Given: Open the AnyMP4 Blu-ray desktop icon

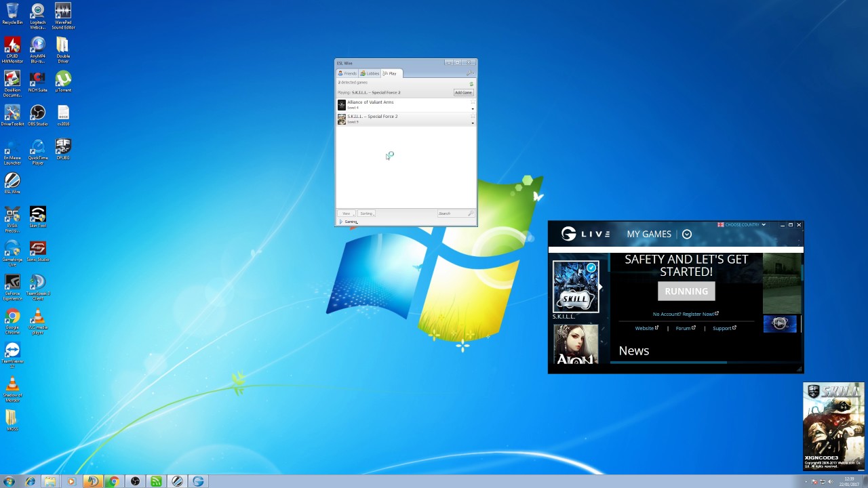Looking at the screenshot, I should [38, 50].
